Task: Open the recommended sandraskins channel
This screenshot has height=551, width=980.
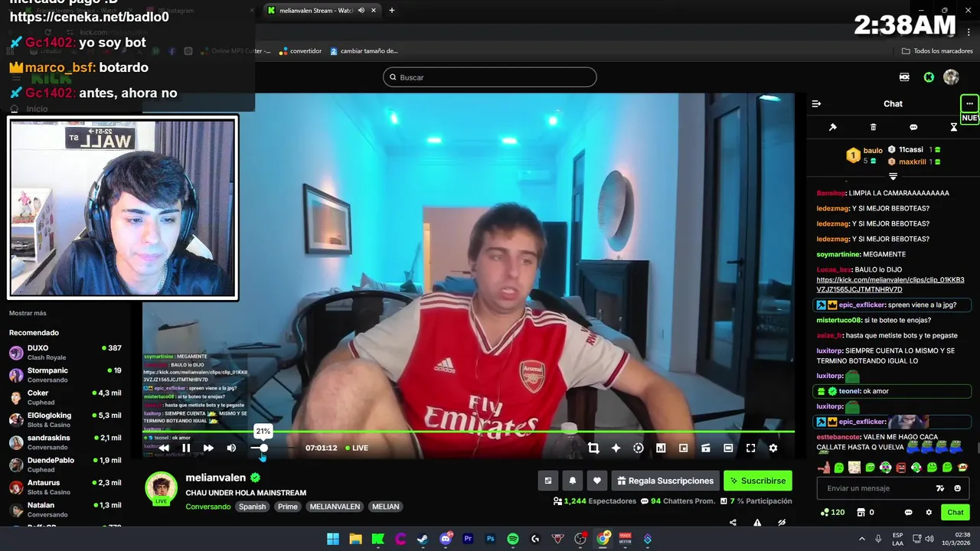Action: [65, 442]
